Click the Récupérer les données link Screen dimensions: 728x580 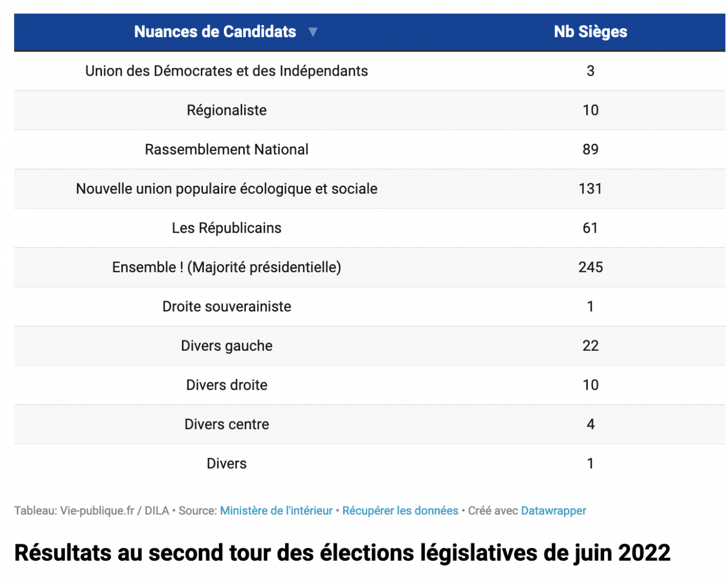400,511
